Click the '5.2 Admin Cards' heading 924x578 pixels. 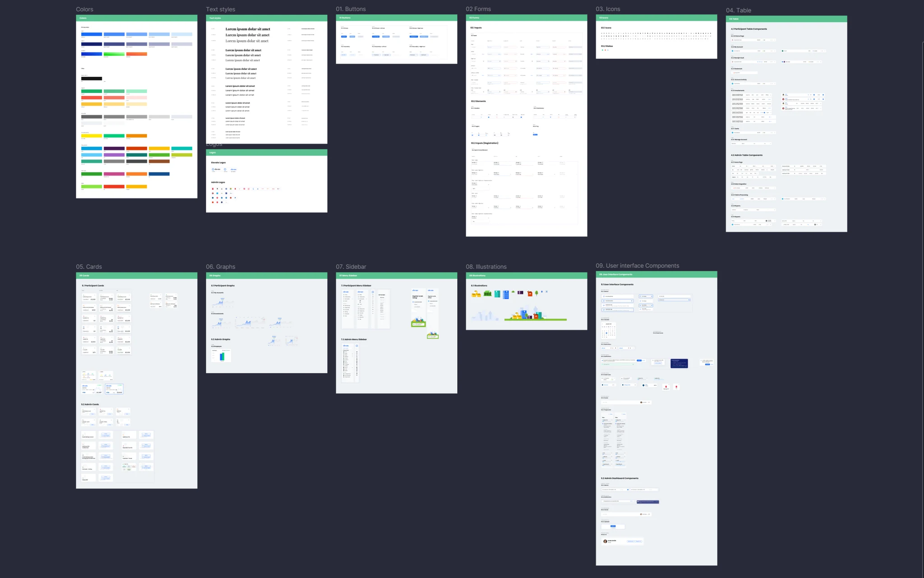click(x=90, y=405)
